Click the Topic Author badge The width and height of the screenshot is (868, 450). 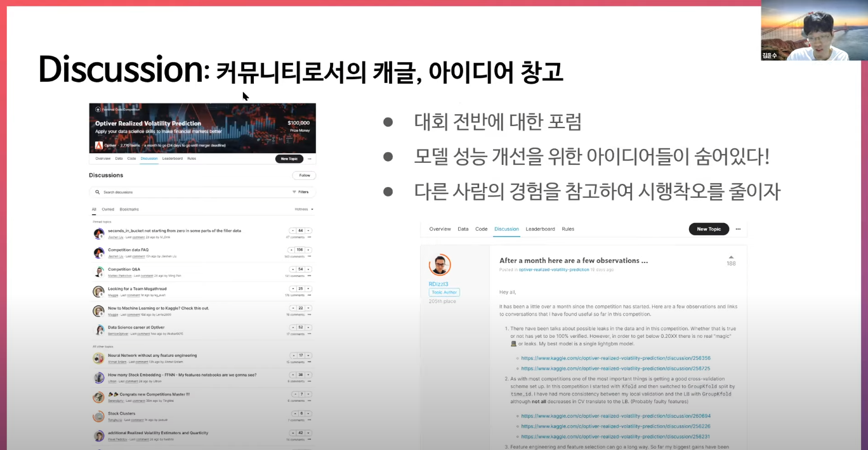coord(444,293)
